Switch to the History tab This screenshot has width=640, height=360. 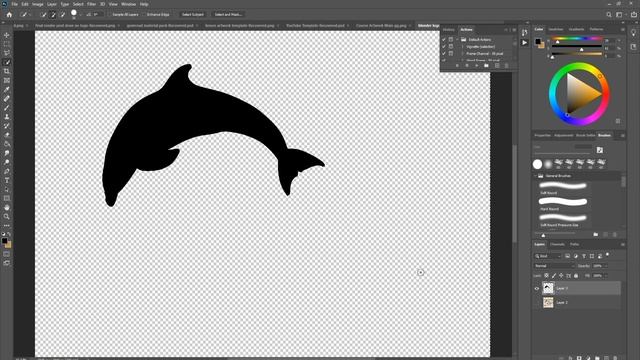tap(449, 29)
